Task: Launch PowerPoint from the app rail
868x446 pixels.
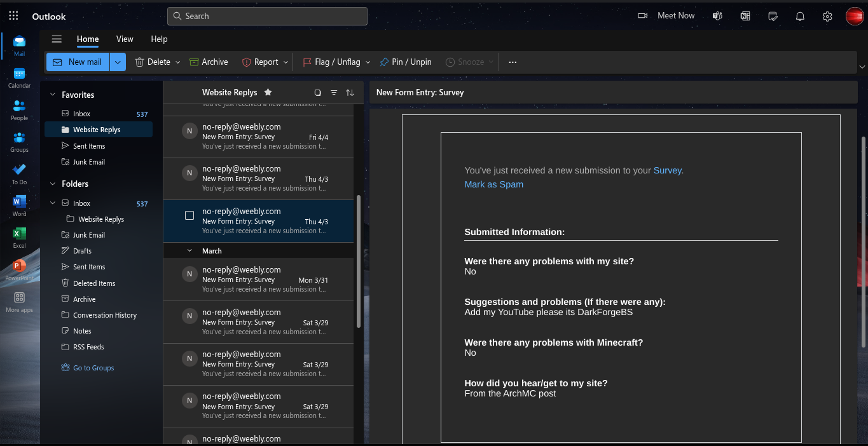Action: 19,269
